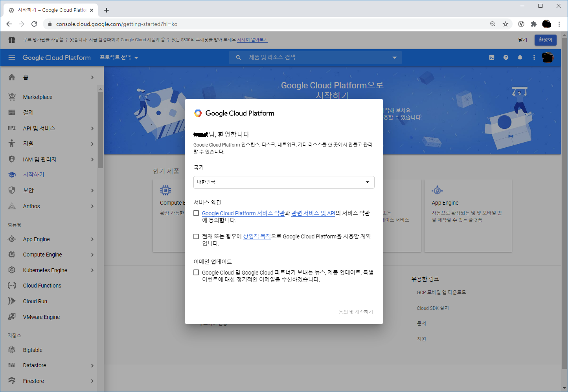Screen dimensions: 568x392
Task: Click the Firestore icon
Action: [x=12, y=381]
